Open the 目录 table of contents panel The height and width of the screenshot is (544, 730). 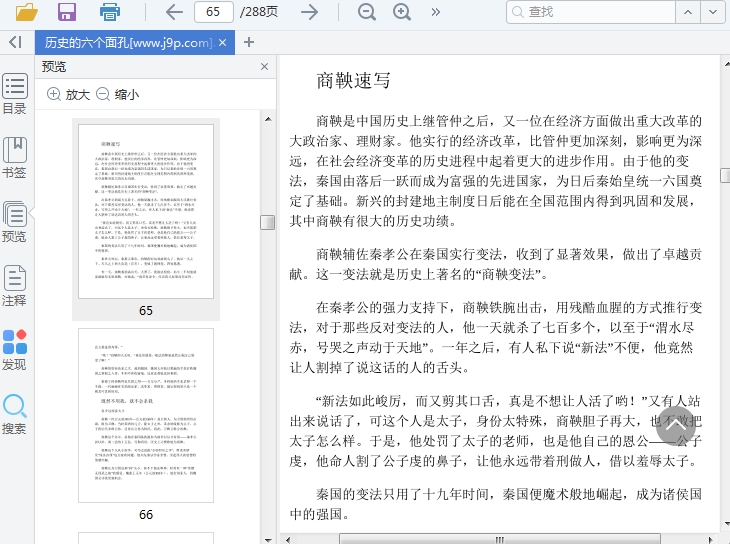tap(15, 94)
